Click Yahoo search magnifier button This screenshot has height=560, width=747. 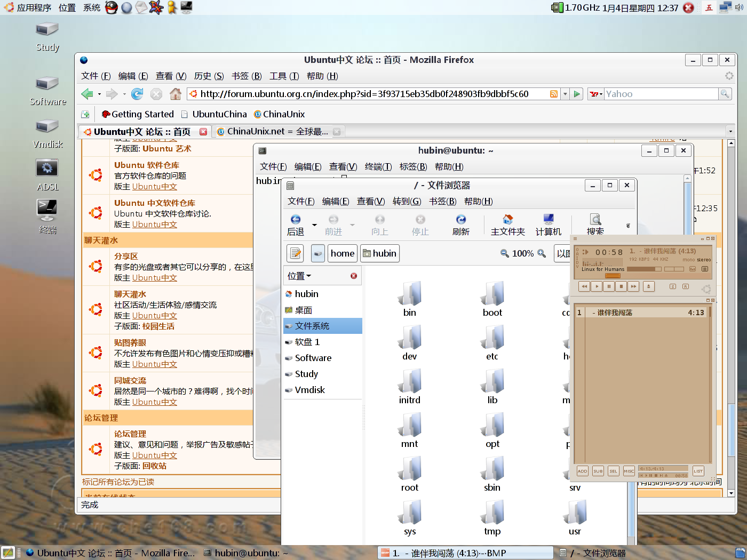[x=725, y=94]
